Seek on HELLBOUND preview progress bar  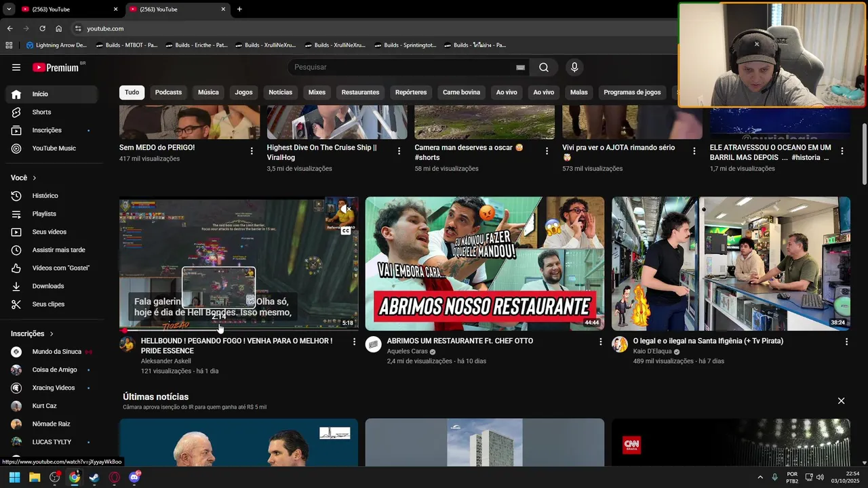[239, 330]
